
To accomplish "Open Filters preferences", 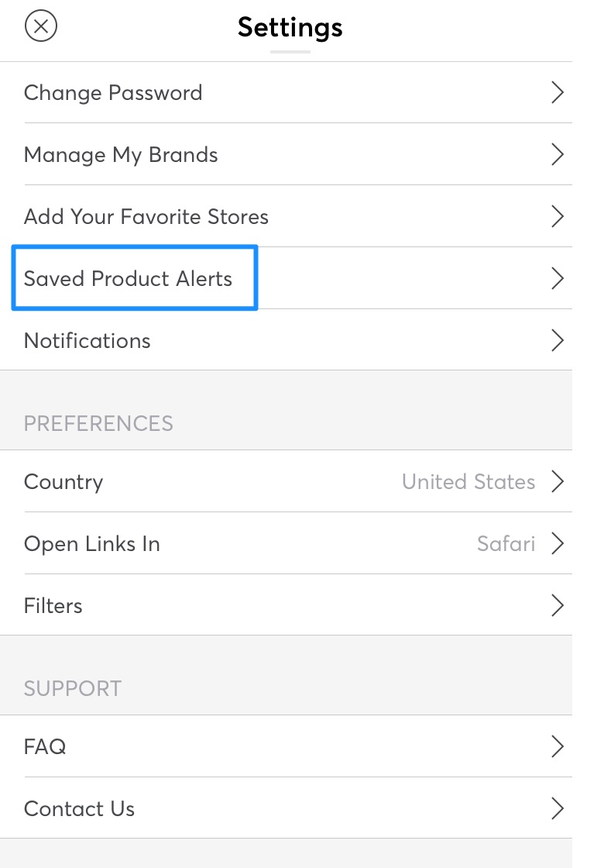I will pos(286,605).
